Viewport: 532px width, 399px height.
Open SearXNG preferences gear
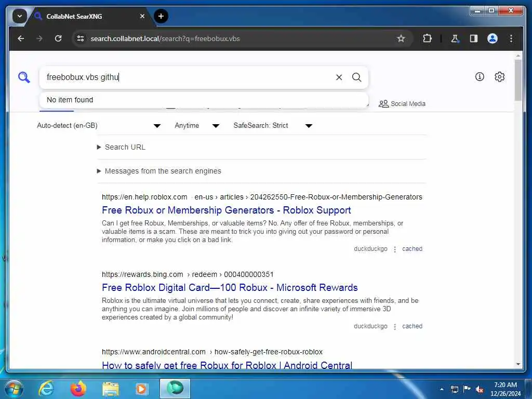pyautogui.click(x=499, y=77)
